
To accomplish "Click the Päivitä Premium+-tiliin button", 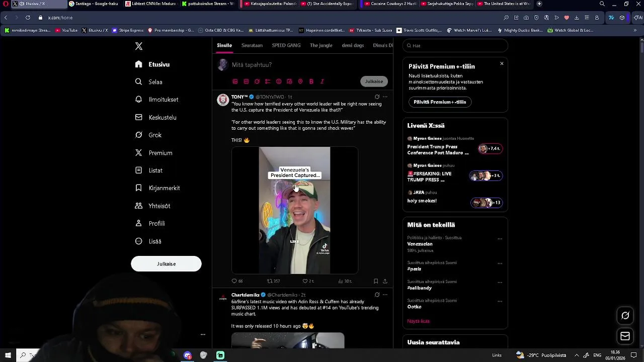I will [440, 102].
